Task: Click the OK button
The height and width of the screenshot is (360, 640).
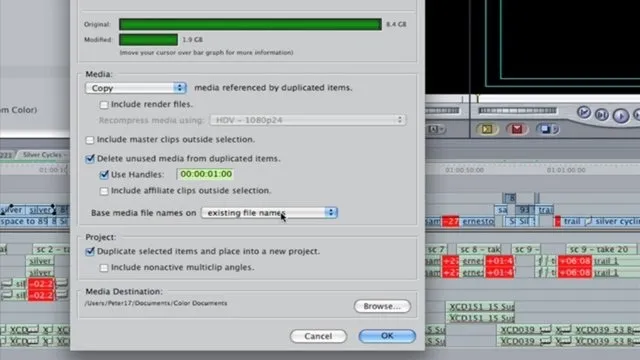Action: click(387, 336)
